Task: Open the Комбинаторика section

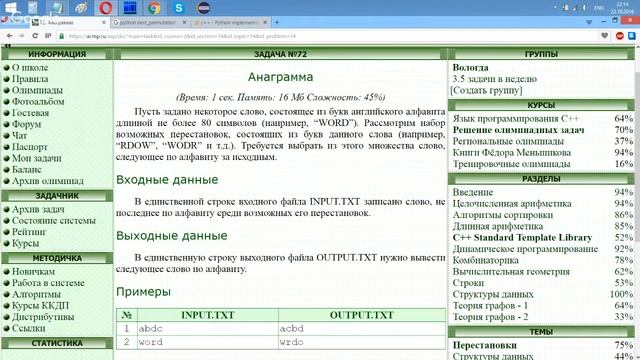Action: [x=485, y=260]
